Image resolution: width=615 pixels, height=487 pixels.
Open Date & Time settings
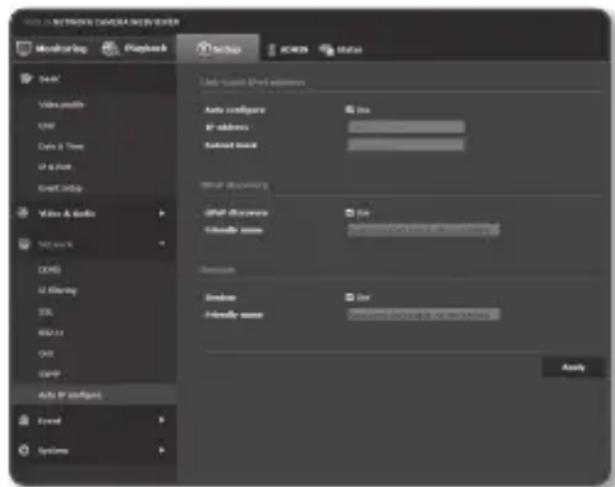(x=61, y=146)
